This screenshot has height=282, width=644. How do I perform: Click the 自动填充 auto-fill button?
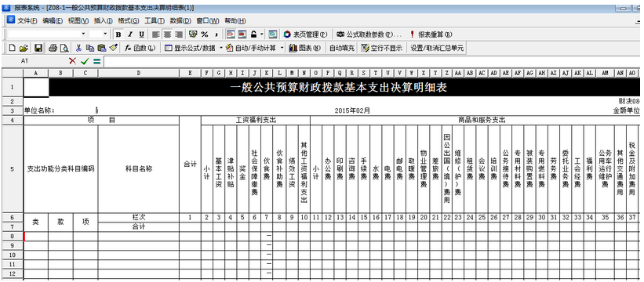(342, 49)
